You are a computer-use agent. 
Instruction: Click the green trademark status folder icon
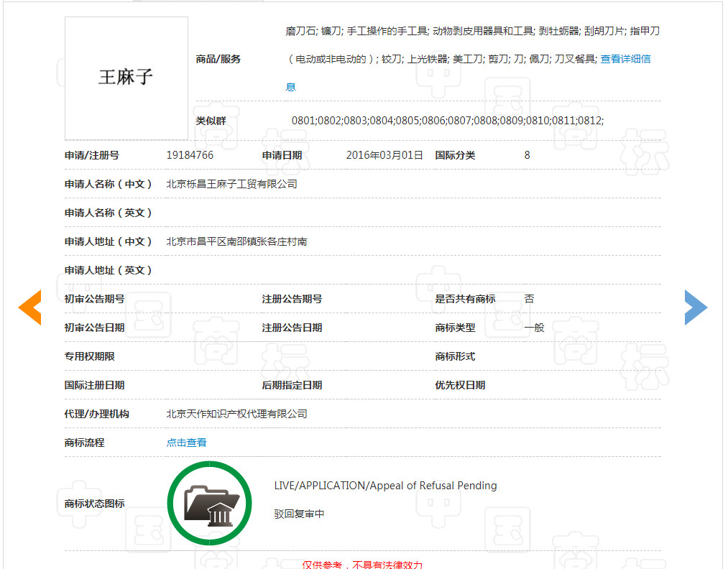click(x=209, y=503)
